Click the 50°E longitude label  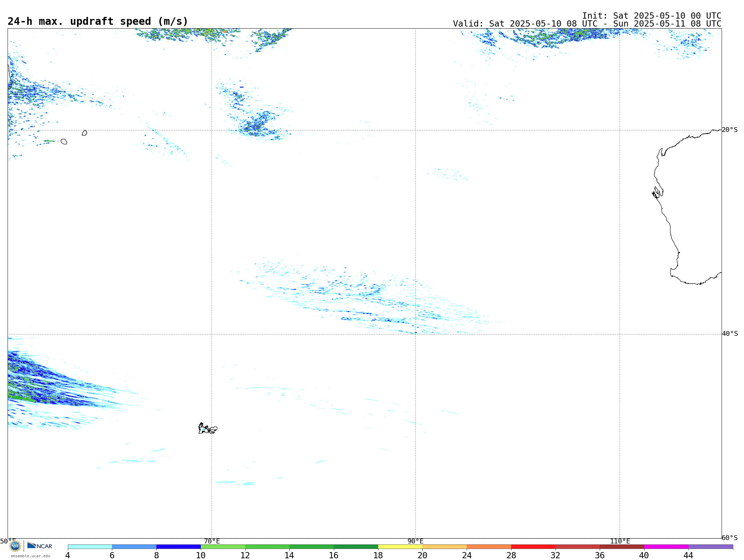click(x=8, y=541)
